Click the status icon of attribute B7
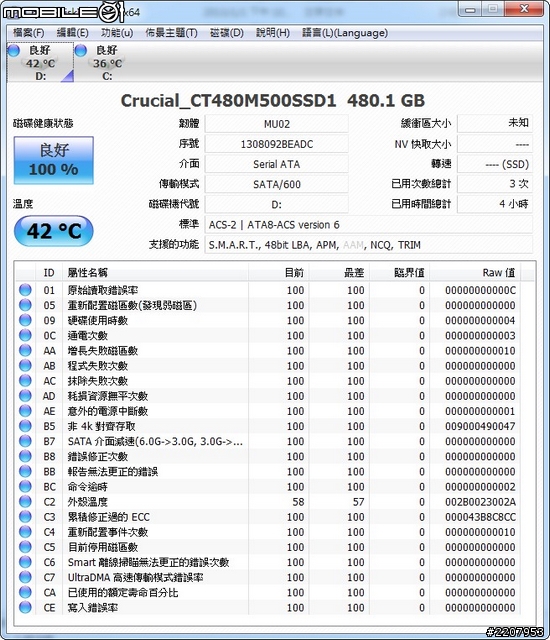The image size is (550, 640). [25, 441]
